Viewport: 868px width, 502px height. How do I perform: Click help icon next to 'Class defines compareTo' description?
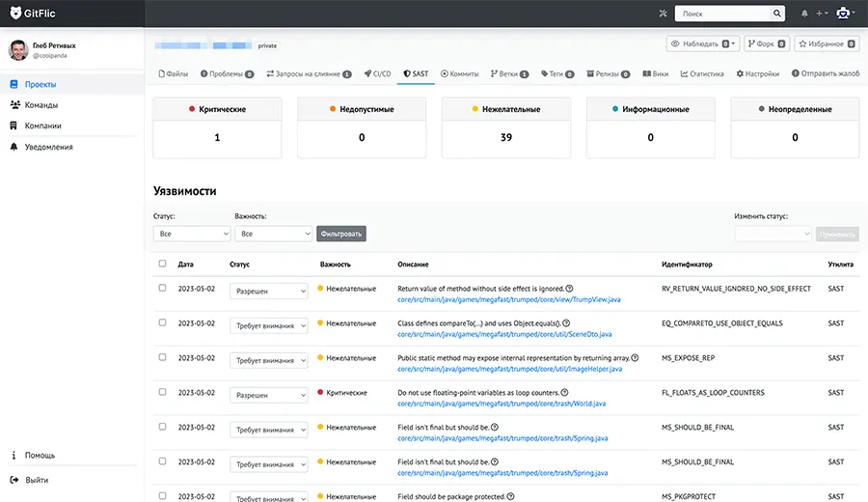(566, 323)
